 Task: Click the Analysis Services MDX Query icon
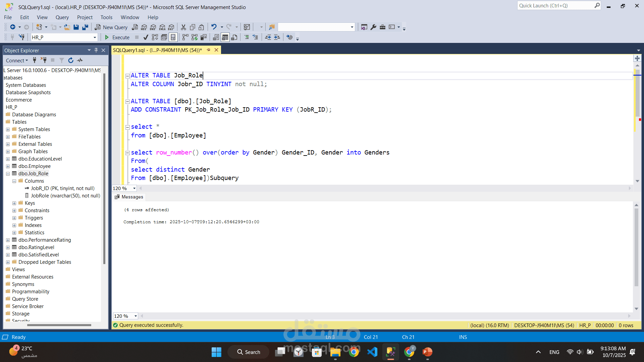pyautogui.click(x=144, y=27)
